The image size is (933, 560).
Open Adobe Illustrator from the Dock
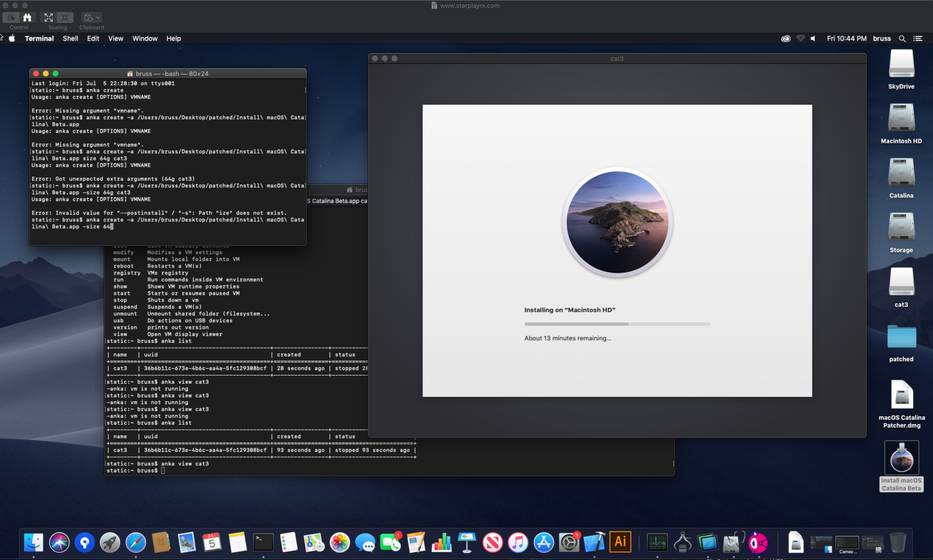pyautogui.click(x=620, y=543)
